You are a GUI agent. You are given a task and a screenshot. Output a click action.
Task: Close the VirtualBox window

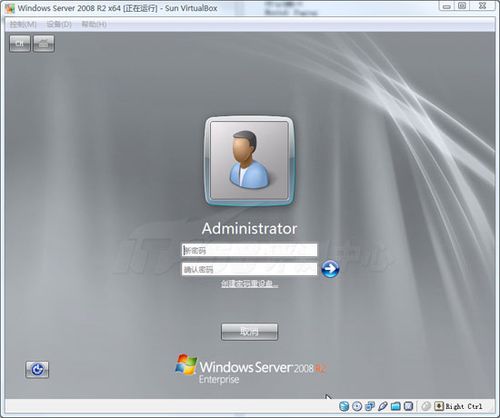482,6
